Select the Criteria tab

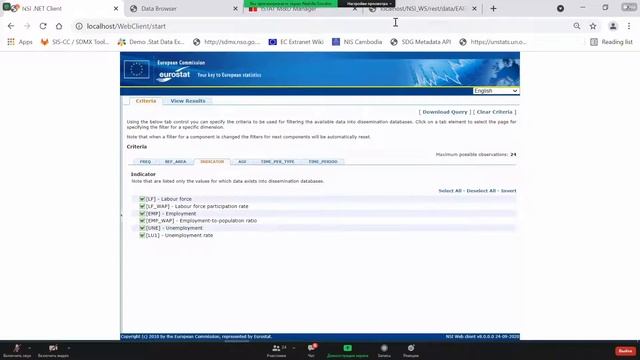click(x=146, y=101)
